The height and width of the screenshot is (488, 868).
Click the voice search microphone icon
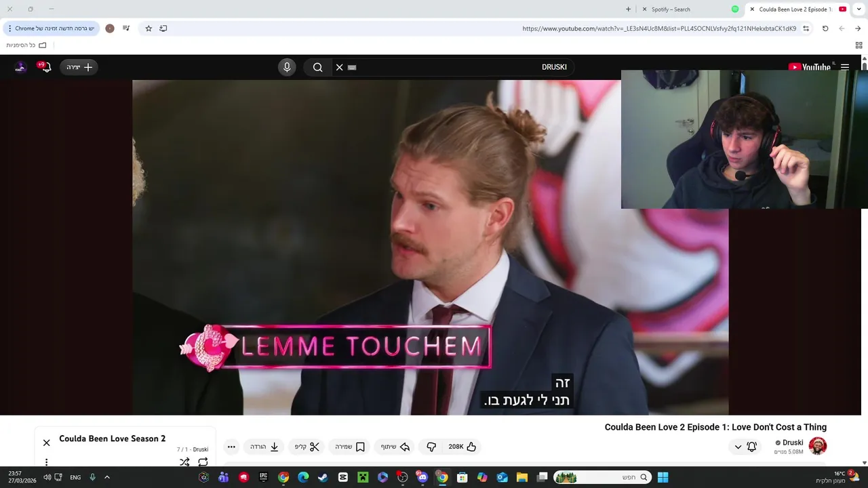pos(287,67)
